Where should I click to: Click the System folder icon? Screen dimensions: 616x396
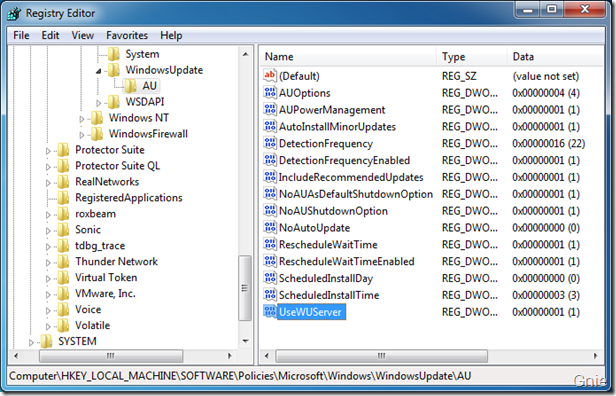114,54
